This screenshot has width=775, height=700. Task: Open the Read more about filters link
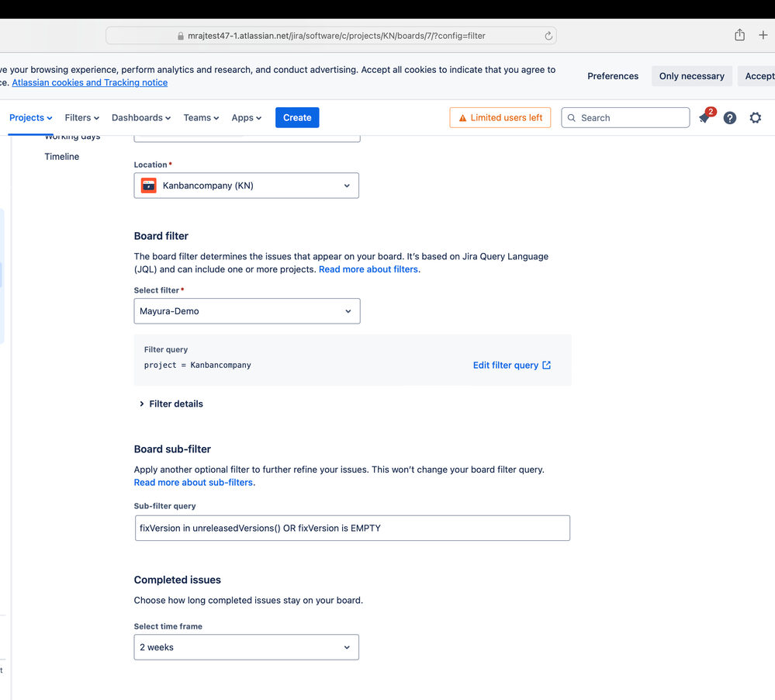368,269
